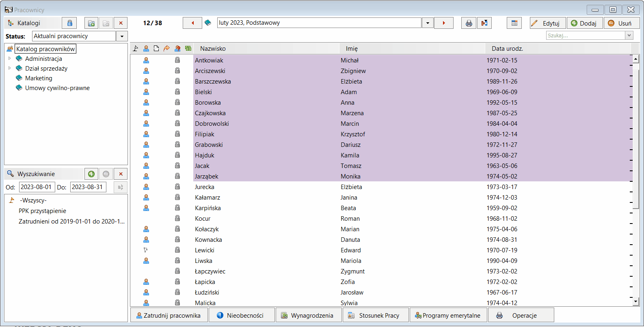Open Nieobecności at the bottom

coord(242,315)
